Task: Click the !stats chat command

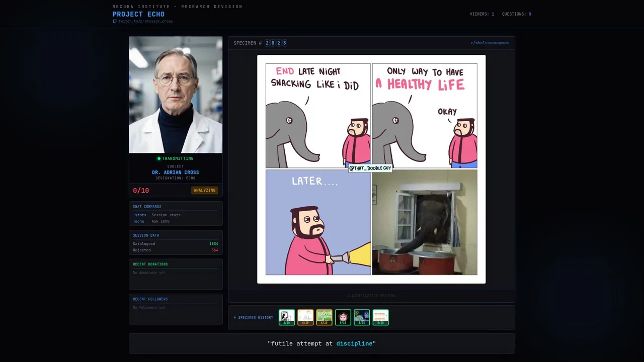Action: pyautogui.click(x=139, y=215)
